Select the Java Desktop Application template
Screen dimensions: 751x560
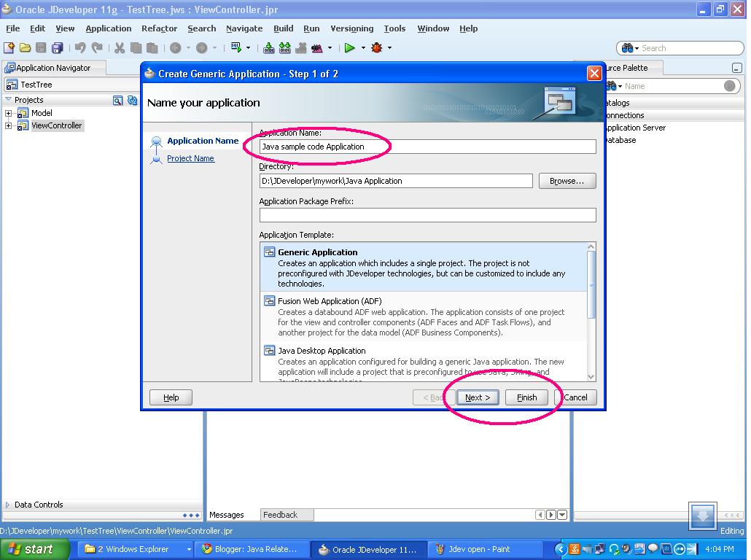424,362
